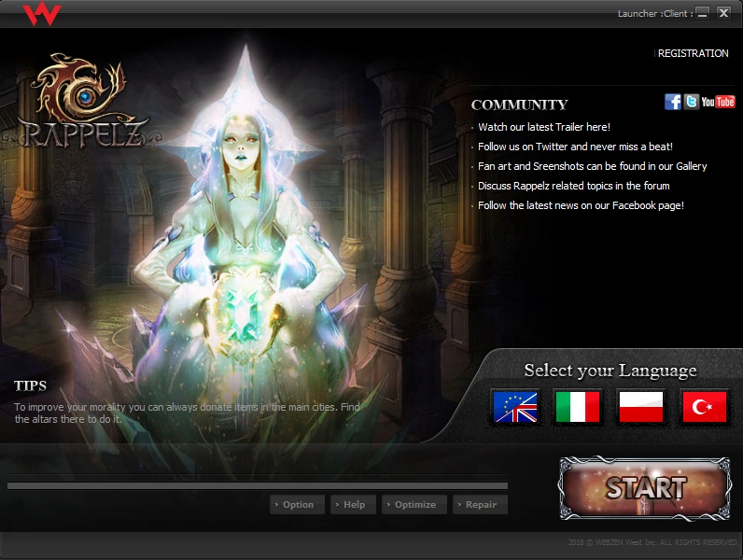Click the Repair button
The height and width of the screenshot is (560, 743).
coord(480,505)
